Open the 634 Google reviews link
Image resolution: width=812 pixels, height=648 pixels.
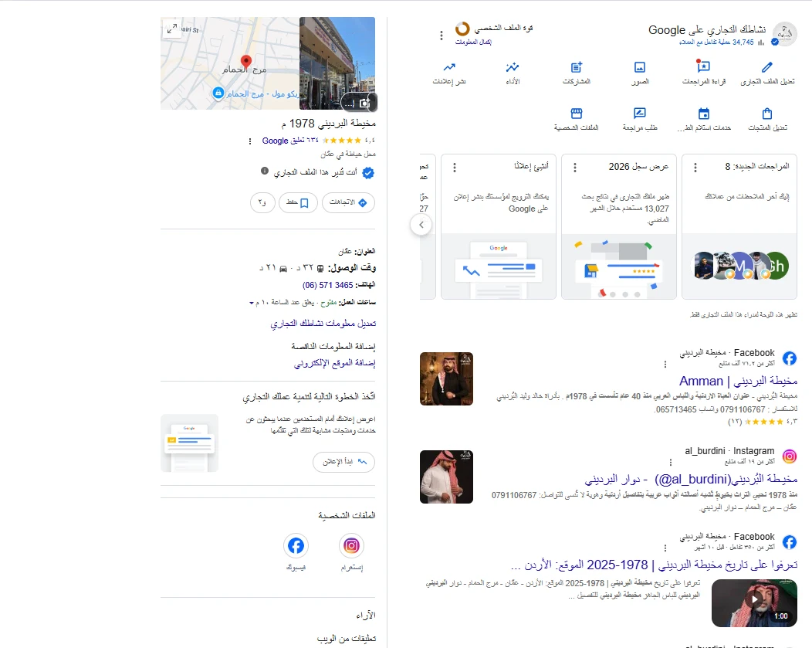(290, 141)
